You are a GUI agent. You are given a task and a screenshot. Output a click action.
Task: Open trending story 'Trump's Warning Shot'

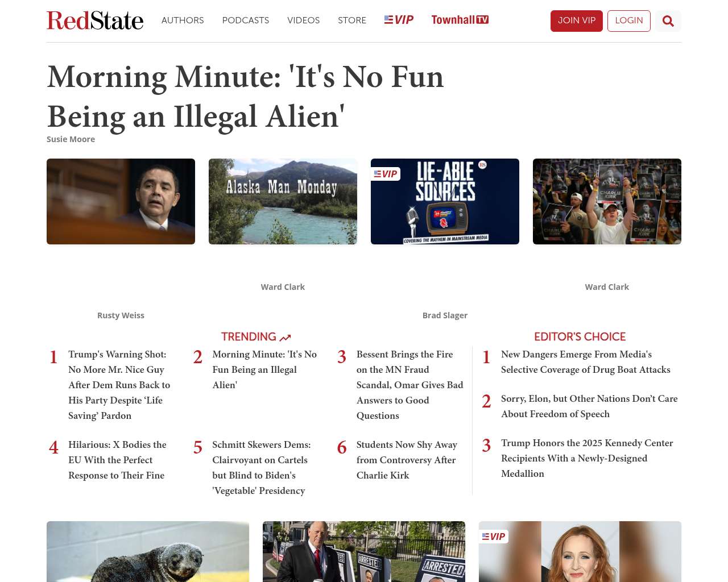coord(119,385)
